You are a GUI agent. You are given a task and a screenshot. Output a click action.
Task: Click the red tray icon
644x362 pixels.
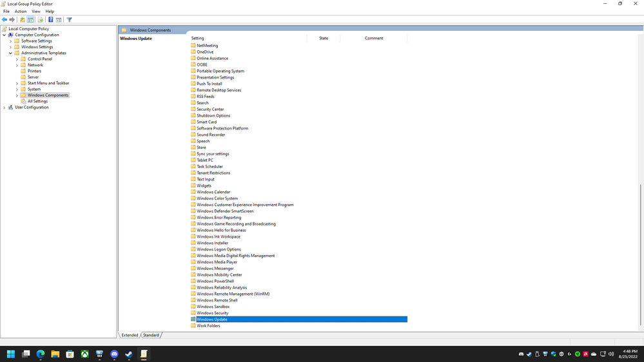586,354
